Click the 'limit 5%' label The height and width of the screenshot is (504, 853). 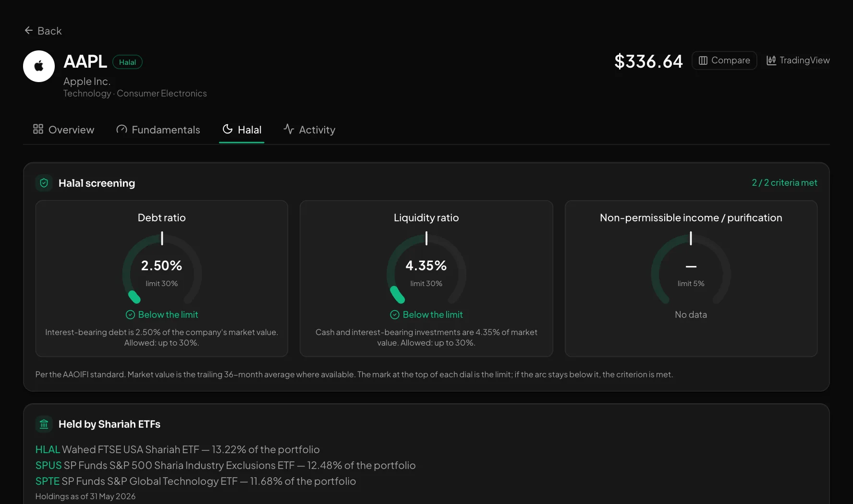[691, 284]
